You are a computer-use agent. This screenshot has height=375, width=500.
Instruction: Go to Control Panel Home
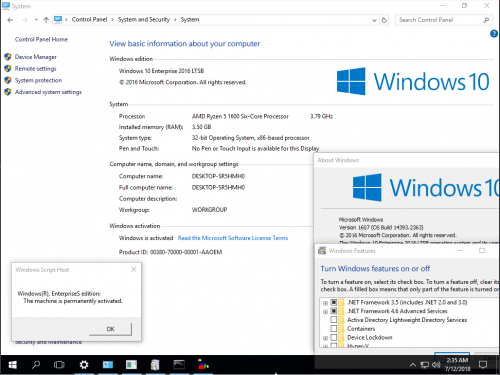[41, 39]
